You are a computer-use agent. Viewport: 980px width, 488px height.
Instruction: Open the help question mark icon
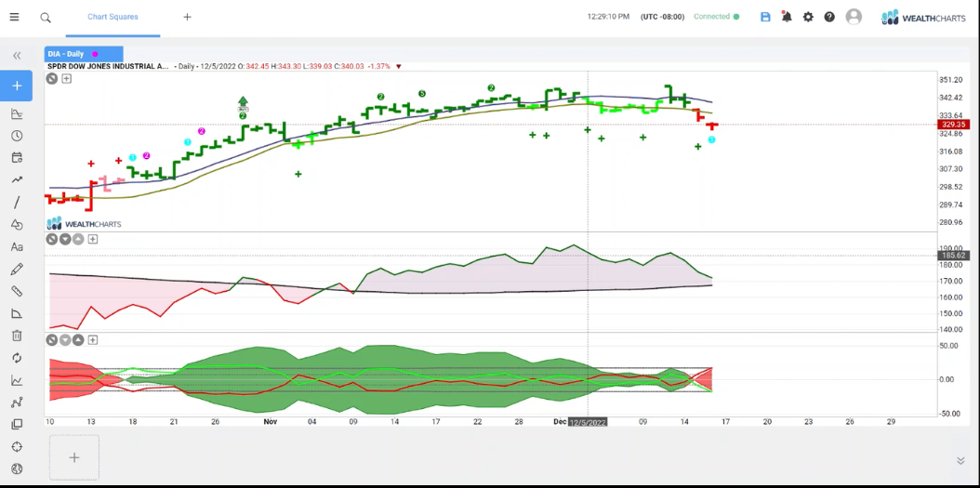pos(829,17)
